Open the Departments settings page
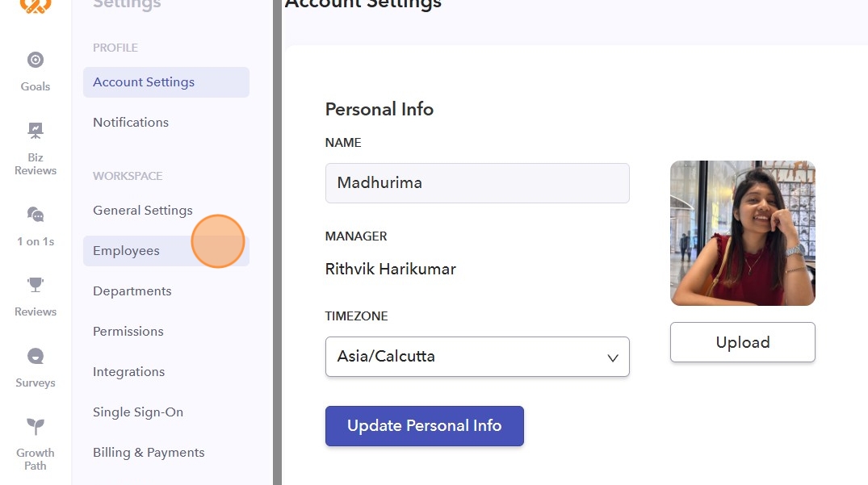Viewport: 868px width, 485px height. pos(132,291)
